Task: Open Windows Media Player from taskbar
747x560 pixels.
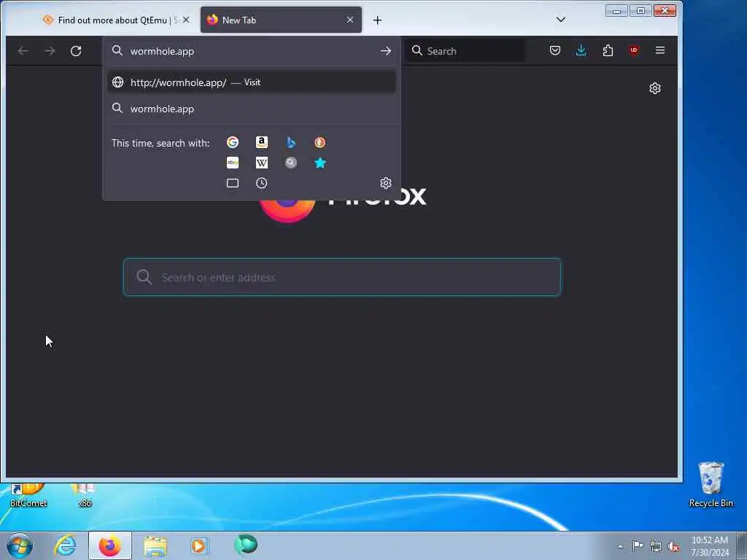Action: click(x=200, y=545)
